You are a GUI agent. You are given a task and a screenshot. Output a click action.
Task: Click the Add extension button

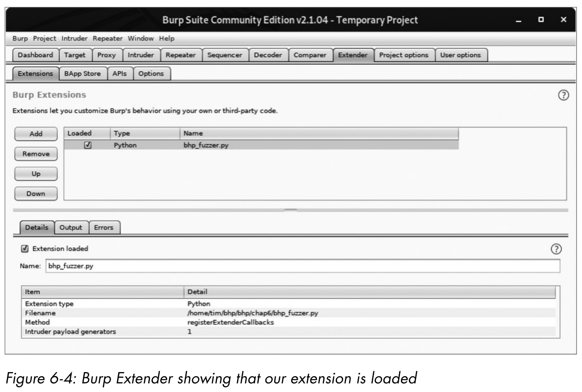tap(36, 134)
